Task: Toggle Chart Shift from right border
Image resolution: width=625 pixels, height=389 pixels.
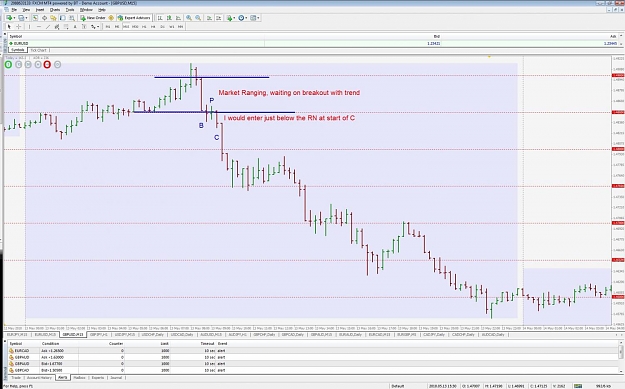Action: [x=218, y=18]
